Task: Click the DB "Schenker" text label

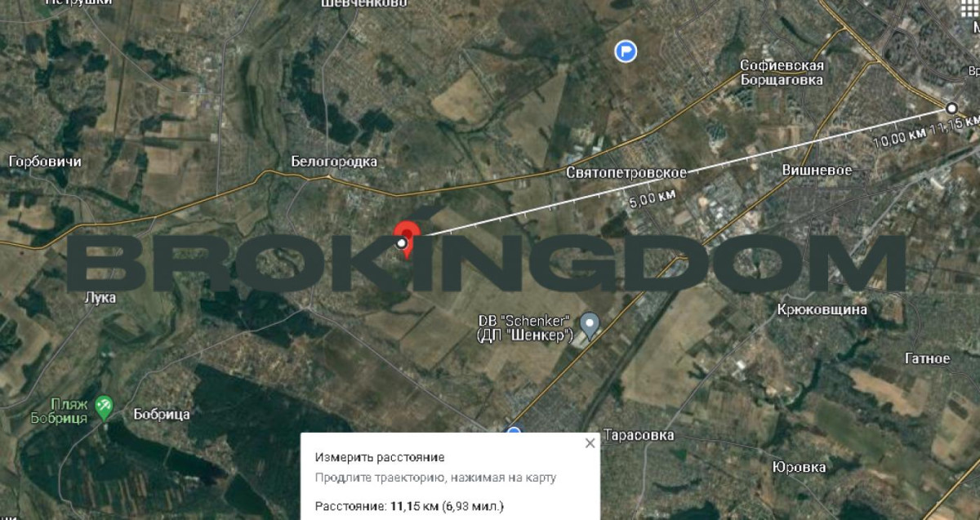Action: coord(526,327)
